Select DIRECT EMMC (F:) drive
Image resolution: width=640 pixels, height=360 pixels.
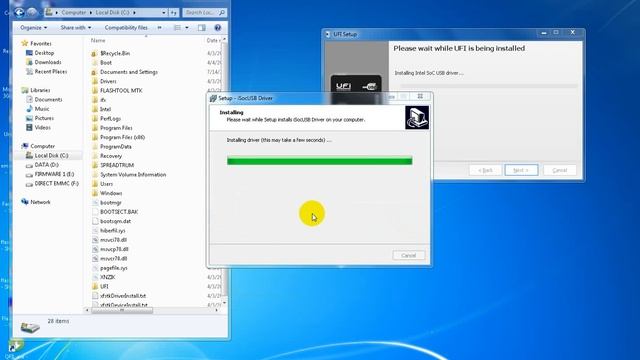click(x=56, y=183)
